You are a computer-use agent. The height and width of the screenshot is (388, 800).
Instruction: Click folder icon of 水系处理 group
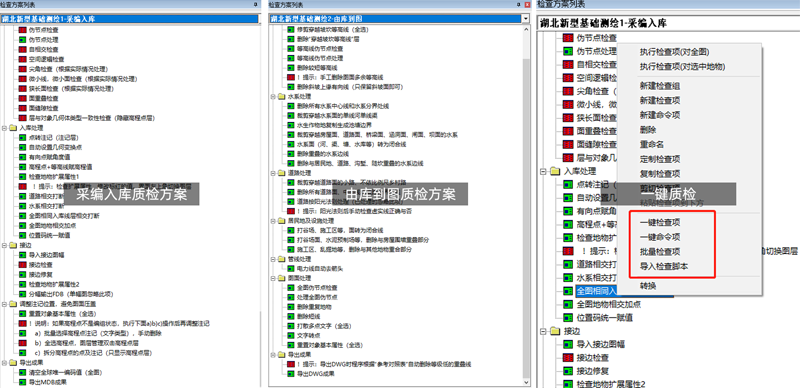coord(282,96)
